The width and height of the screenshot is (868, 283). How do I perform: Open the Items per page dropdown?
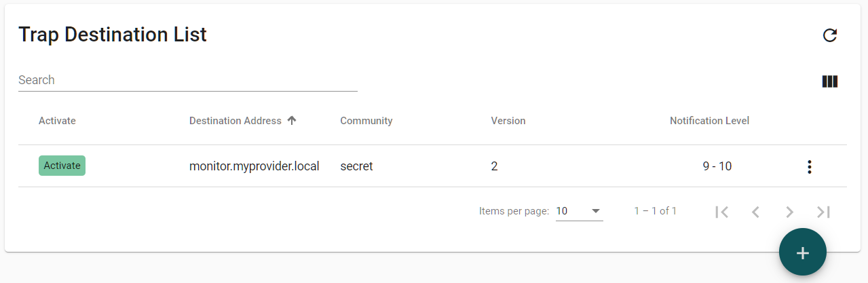pos(579,211)
